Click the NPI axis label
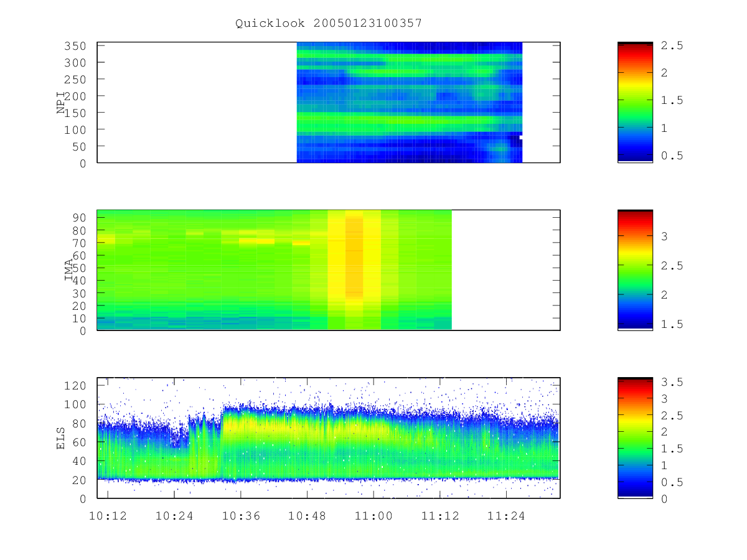 61,103
